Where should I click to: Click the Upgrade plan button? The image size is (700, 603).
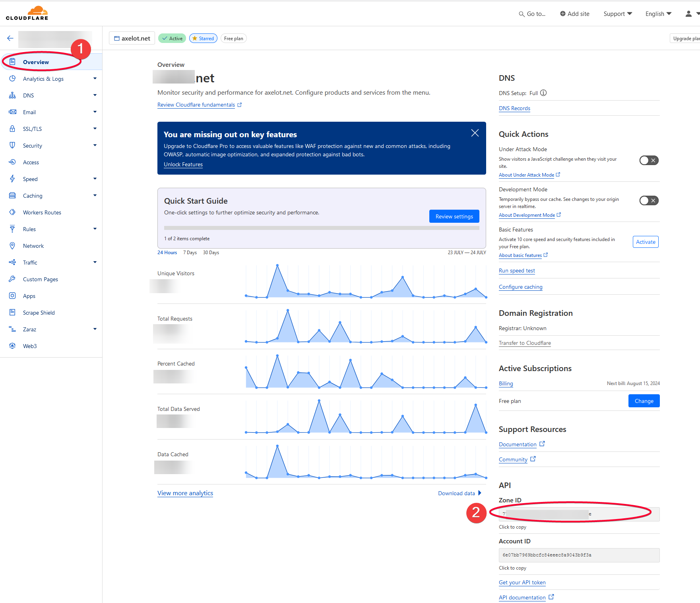[685, 38]
